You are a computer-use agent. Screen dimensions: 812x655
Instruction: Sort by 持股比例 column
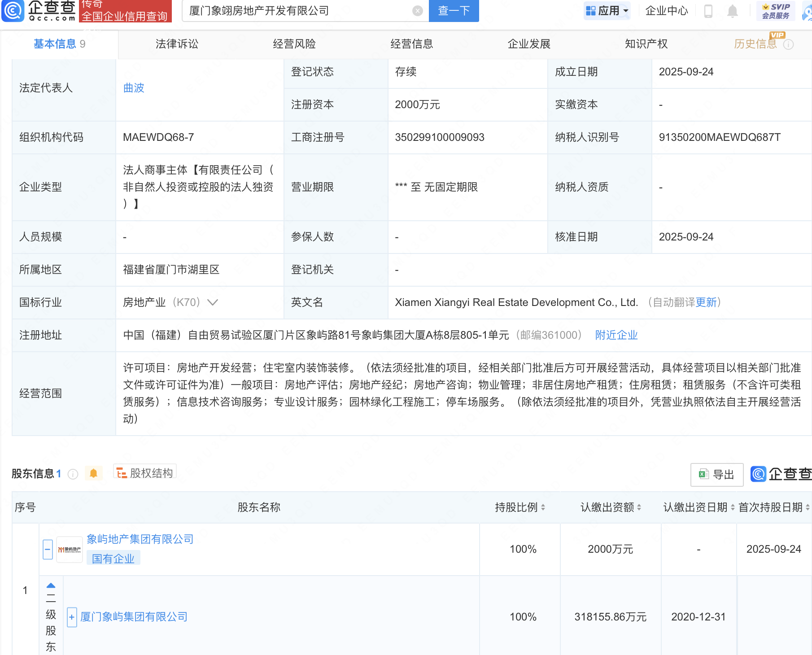[520, 507]
